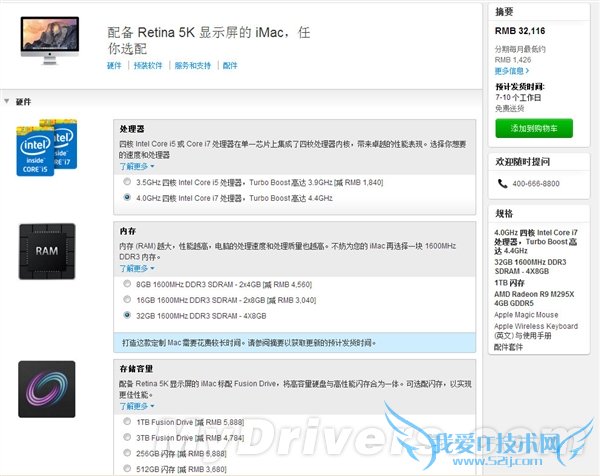This screenshot has width=600, height=476.
Task: Click the 处理器 section heading
Action: pyautogui.click(x=132, y=129)
